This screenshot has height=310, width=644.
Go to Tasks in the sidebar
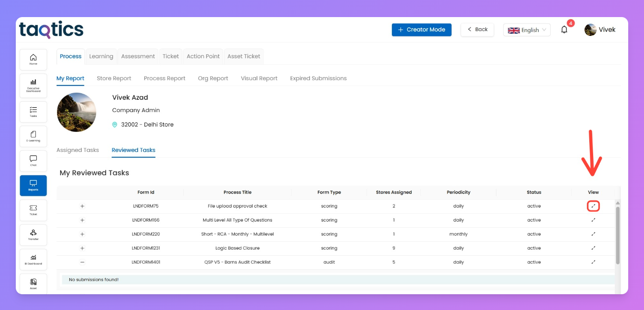point(33,112)
